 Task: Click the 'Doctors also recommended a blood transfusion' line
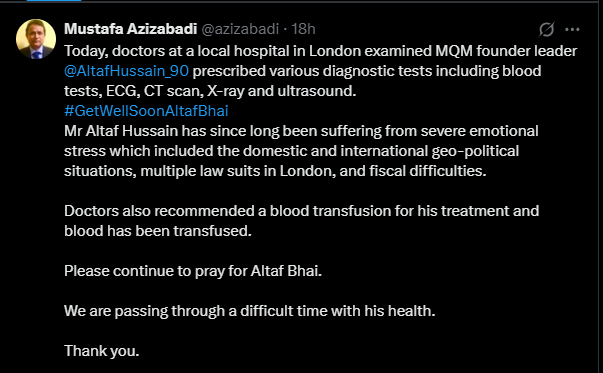pos(302,211)
